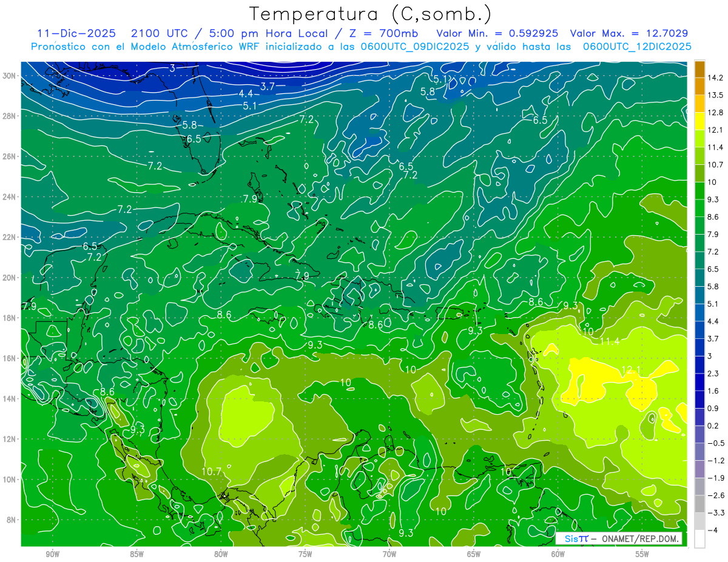The image size is (728, 562).
Task: Click the '10N' latitude axis label
Action: click(x=10, y=480)
